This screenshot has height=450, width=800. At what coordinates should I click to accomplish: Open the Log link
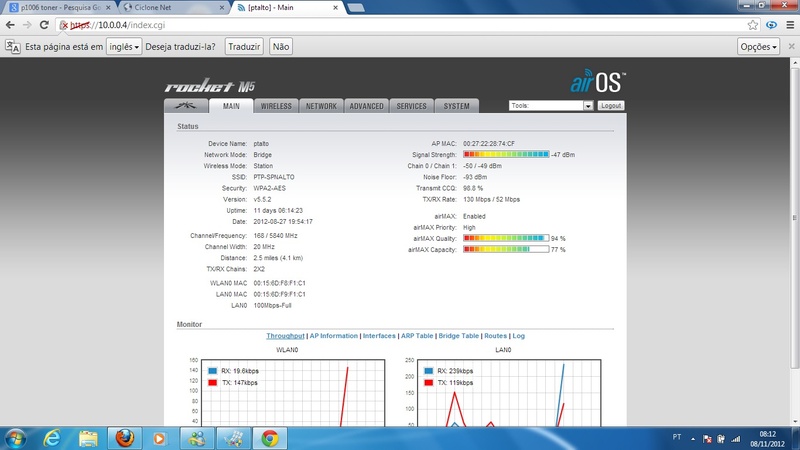click(518, 336)
